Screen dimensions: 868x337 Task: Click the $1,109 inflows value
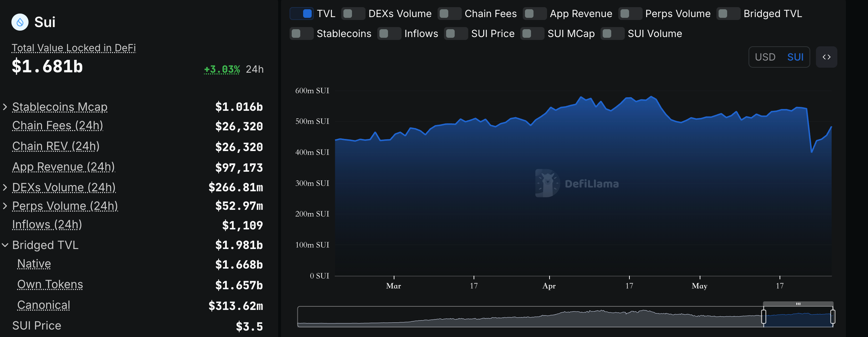pyautogui.click(x=242, y=225)
